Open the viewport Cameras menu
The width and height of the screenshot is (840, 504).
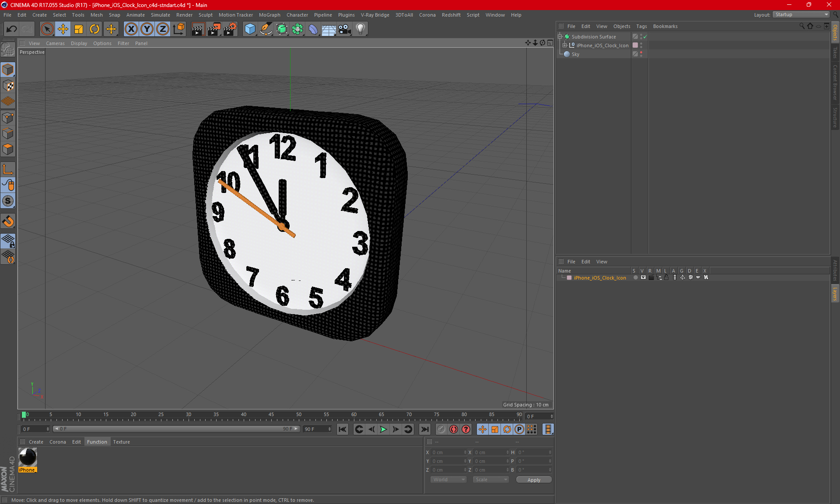[x=55, y=43]
